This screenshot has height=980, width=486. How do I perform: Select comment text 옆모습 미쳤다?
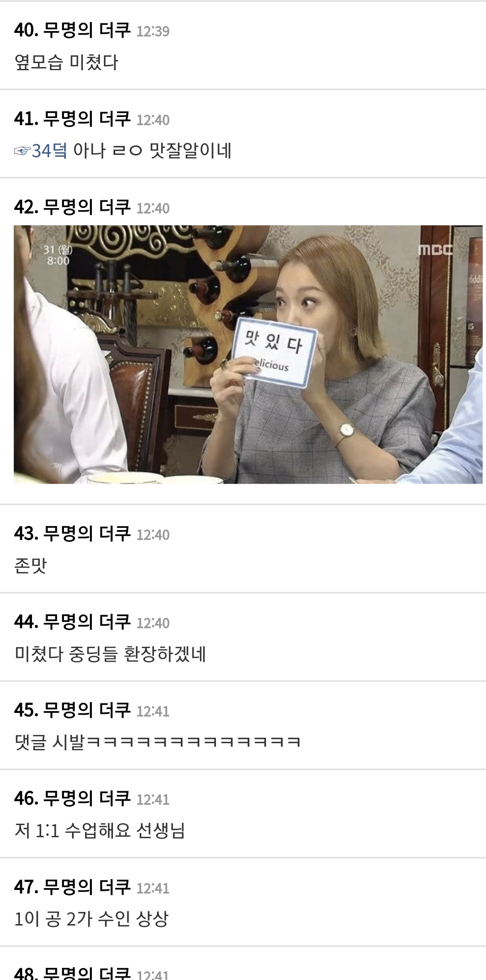click(x=66, y=62)
